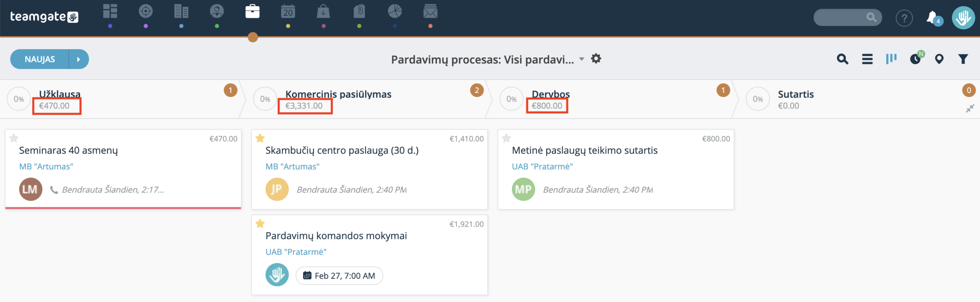Open the calendar icon showing 20
980x302 pixels.
288,11
